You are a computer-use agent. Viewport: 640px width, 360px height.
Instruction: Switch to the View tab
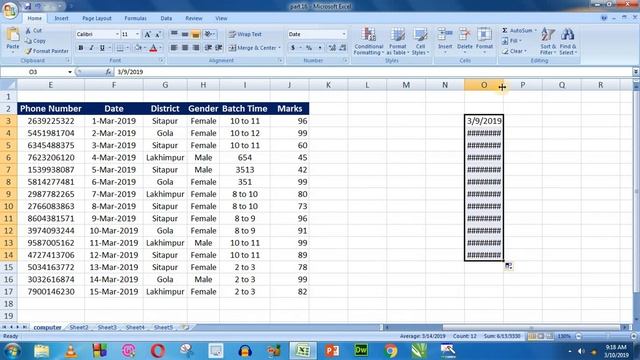click(221, 18)
